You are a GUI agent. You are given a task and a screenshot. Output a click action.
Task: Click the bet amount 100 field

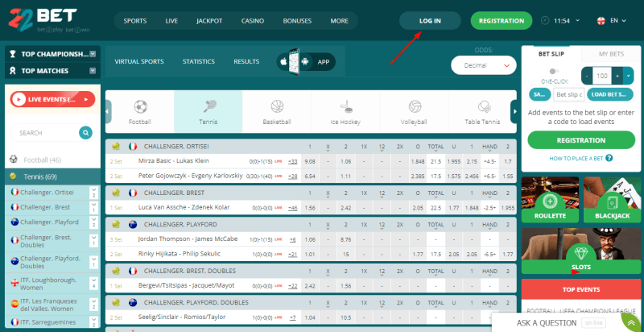(x=602, y=76)
